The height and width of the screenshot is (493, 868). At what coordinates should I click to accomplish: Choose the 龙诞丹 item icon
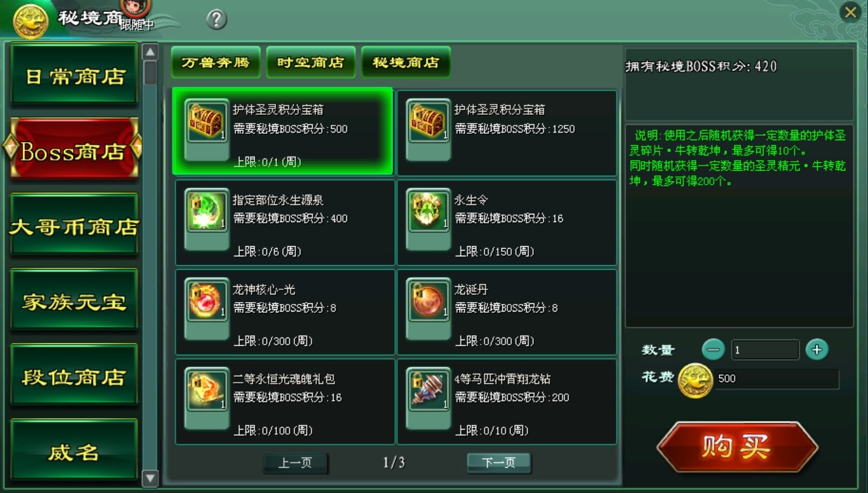[429, 300]
